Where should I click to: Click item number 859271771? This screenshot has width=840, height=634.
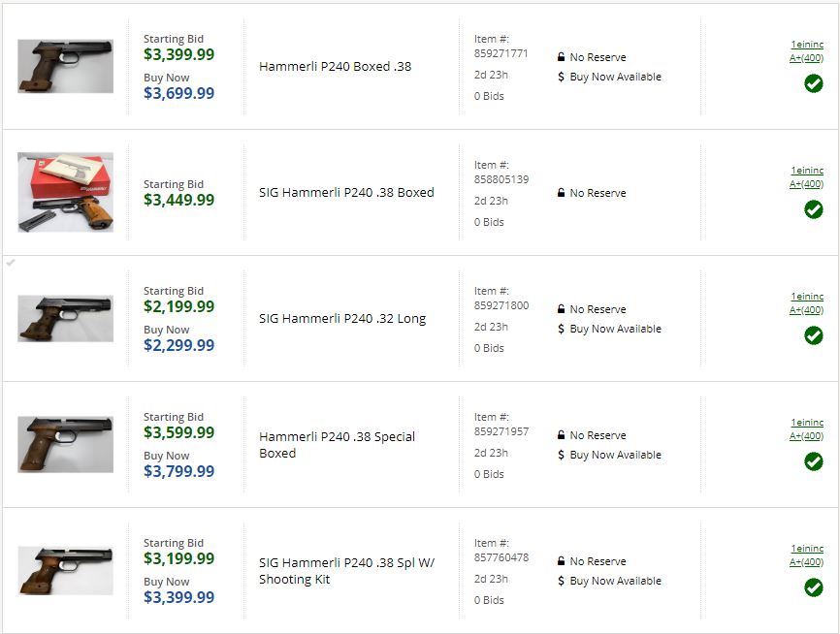coord(501,53)
